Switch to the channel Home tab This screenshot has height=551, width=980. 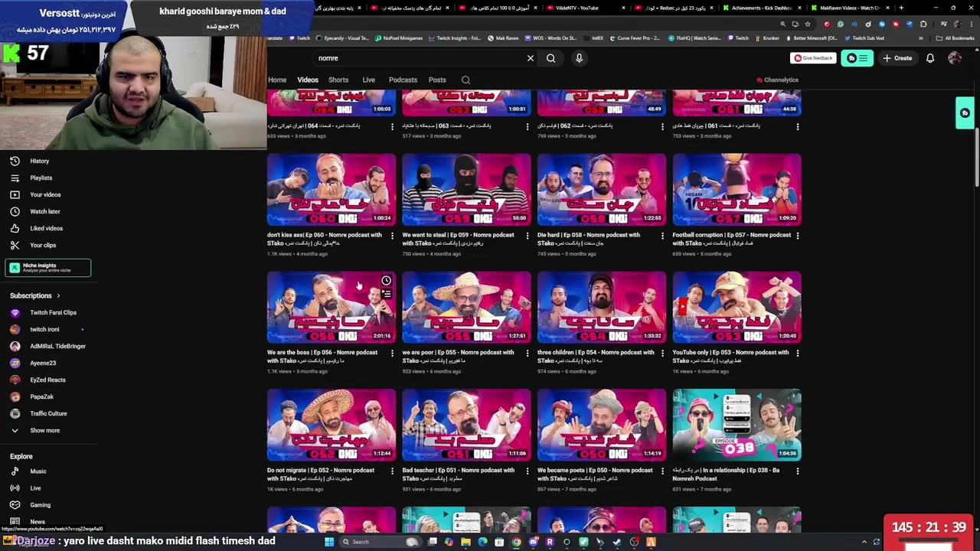(277, 80)
